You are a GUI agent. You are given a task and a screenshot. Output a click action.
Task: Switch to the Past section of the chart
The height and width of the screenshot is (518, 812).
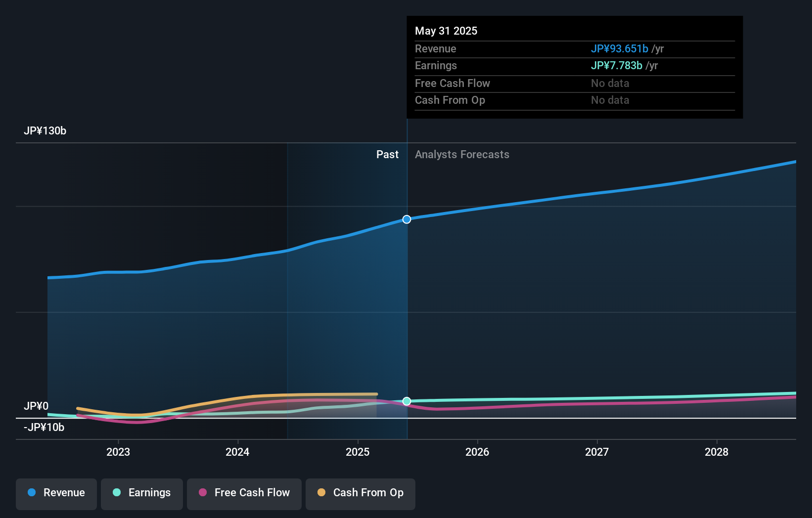(387, 154)
